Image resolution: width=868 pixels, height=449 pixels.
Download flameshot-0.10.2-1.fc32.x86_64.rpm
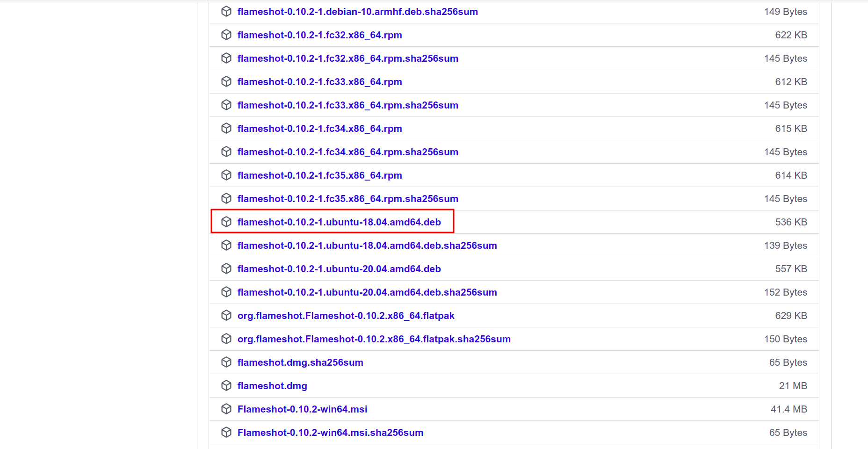coord(319,35)
